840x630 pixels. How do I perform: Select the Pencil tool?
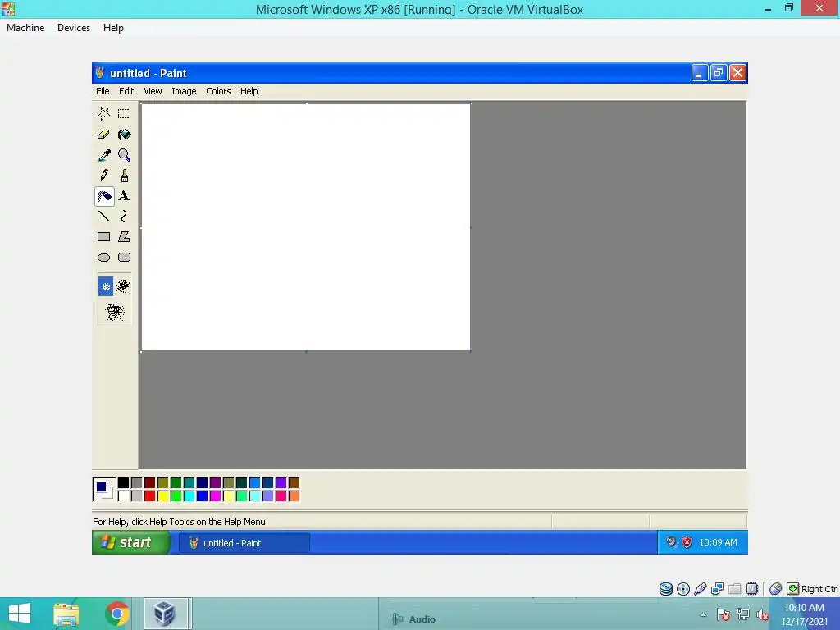(x=104, y=176)
